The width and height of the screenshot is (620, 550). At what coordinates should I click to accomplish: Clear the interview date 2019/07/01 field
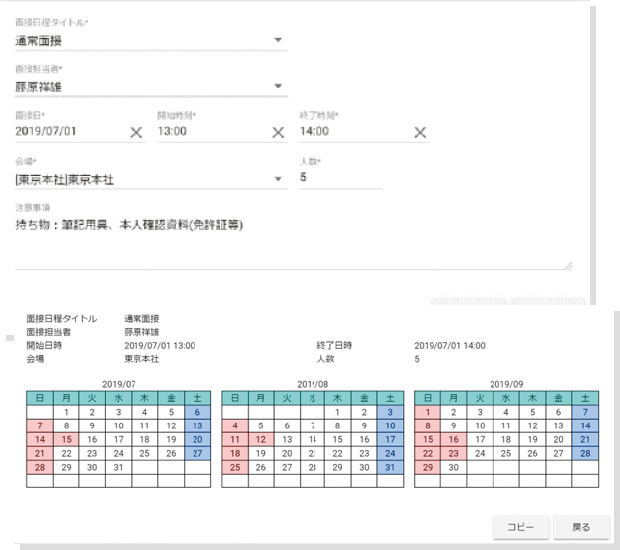click(x=136, y=133)
